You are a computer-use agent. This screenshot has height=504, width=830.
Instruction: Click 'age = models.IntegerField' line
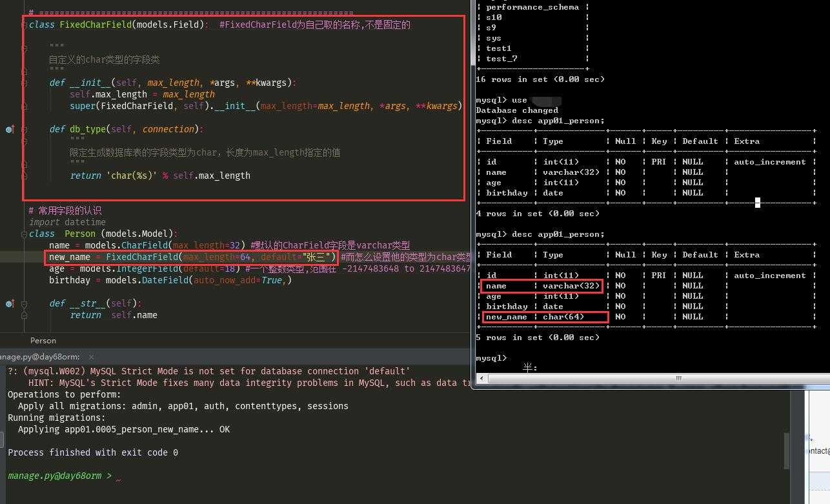tap(259, 268)
